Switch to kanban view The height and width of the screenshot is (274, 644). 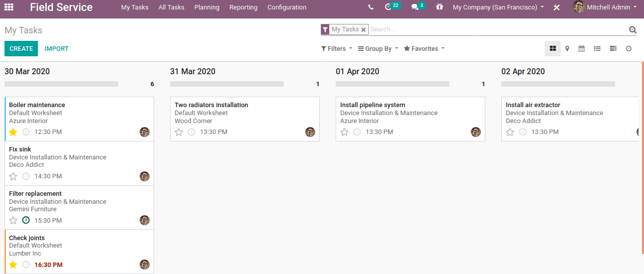pyautogui.click(x=553, y=48)
